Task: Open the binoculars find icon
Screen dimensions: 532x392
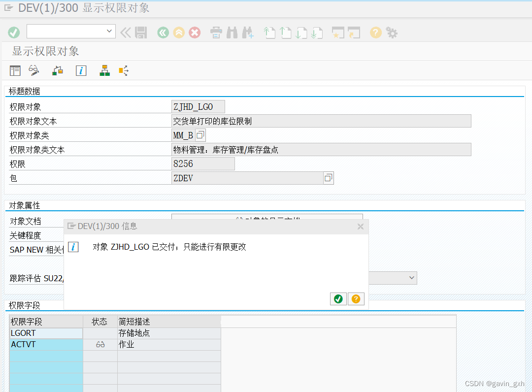Action: (x=232, y=33)
